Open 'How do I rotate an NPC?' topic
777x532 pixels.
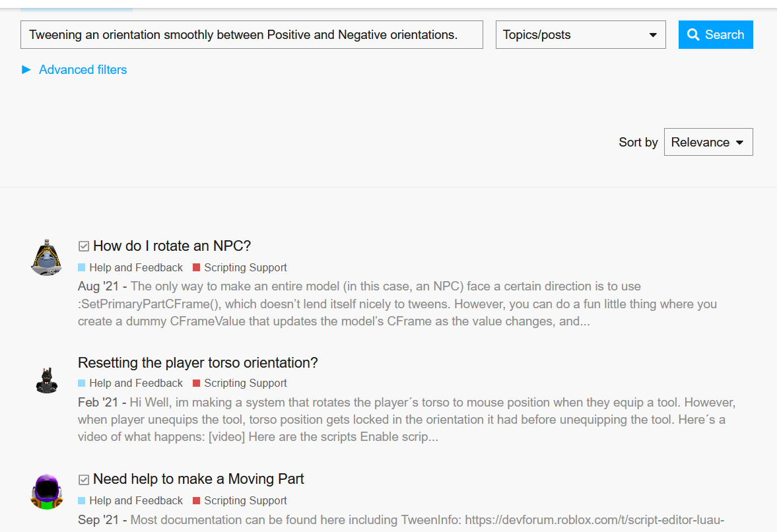[x=172, y=246]
